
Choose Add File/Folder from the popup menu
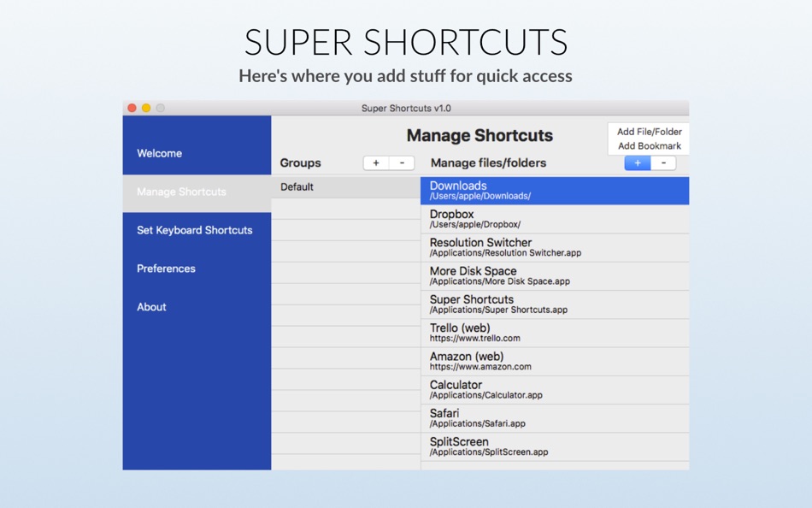(650, 132)
